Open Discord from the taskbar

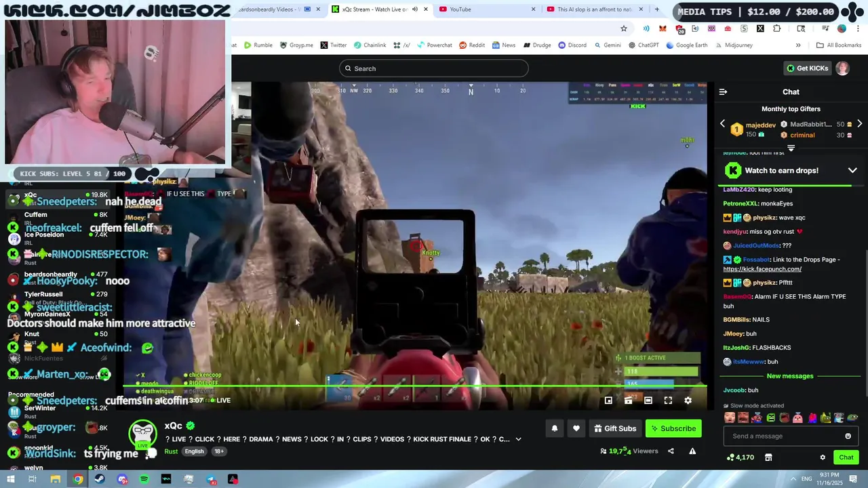tap(122, 479)
